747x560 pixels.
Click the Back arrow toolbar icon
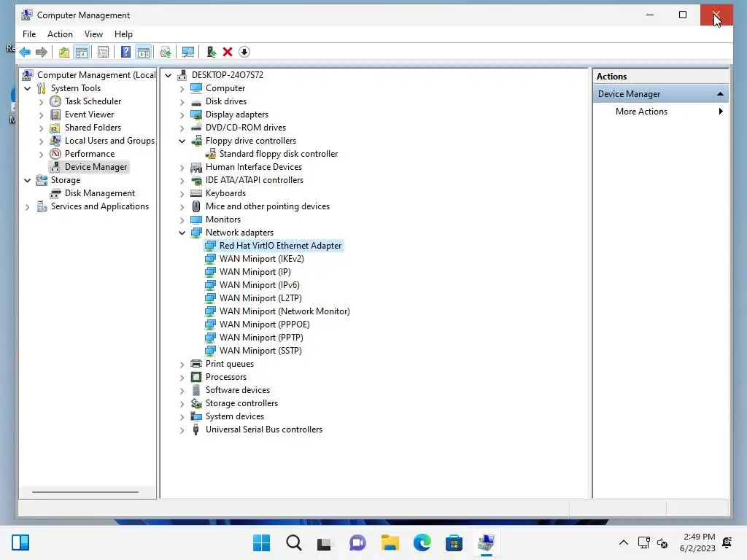click(x=25, y=52)
